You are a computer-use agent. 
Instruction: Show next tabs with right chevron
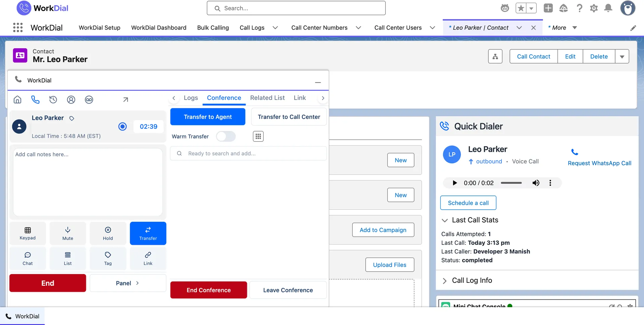(323, 98)
